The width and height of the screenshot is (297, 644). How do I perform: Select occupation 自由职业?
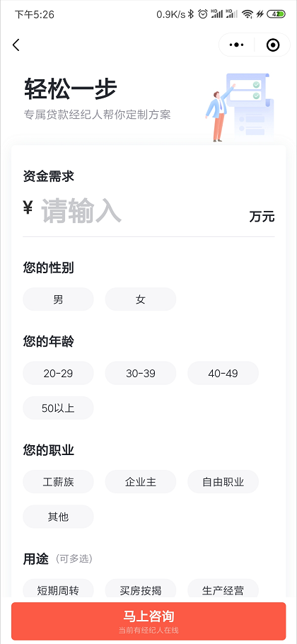223,482
